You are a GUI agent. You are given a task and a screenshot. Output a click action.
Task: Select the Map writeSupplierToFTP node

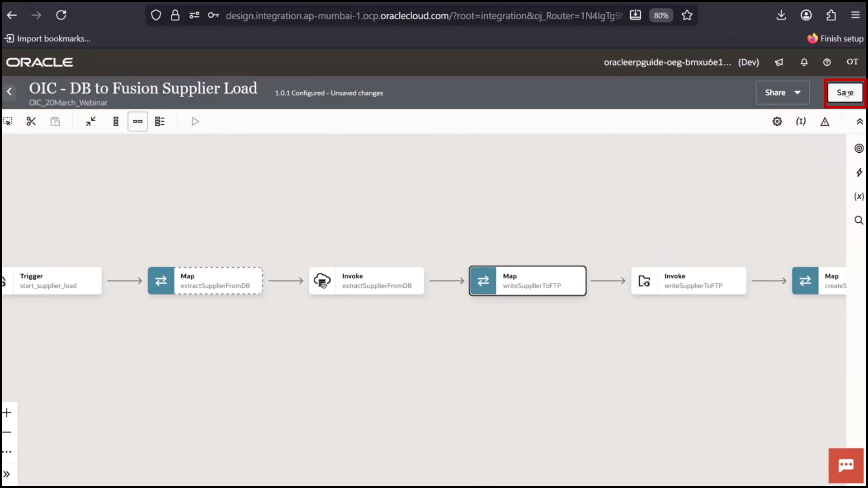[528, 281]
